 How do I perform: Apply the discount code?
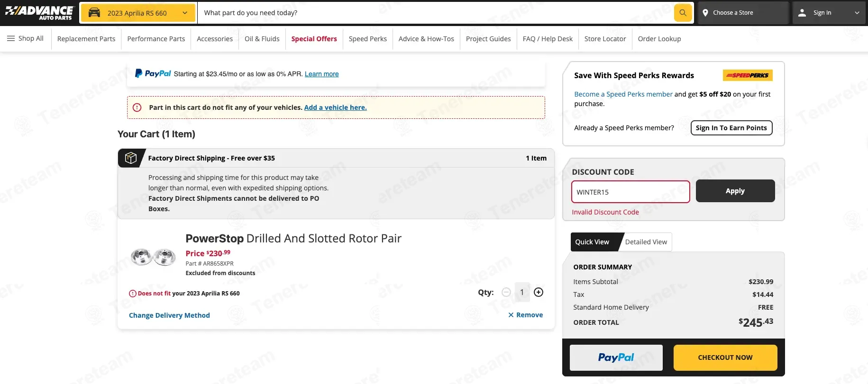coord(735,191)
